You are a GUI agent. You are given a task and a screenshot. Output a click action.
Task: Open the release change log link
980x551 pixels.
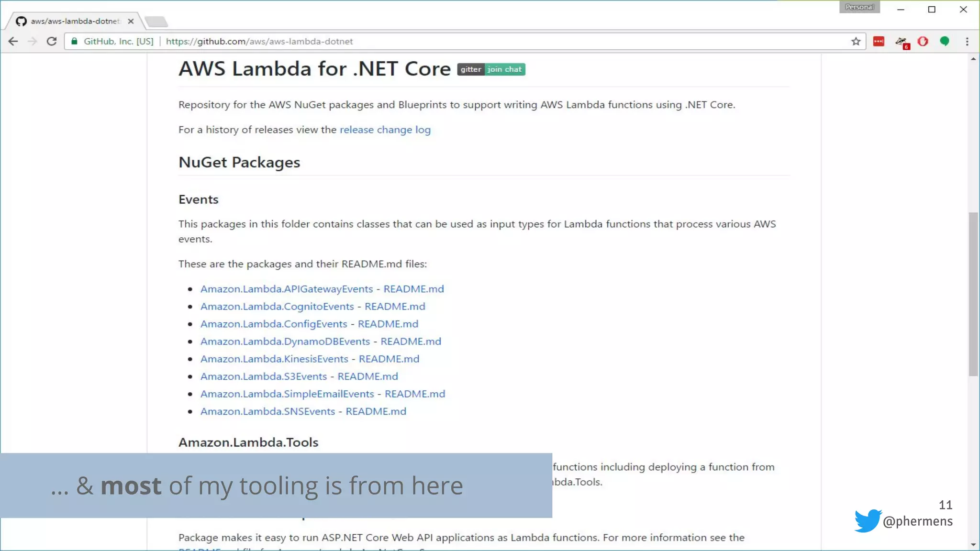point(385,130)
